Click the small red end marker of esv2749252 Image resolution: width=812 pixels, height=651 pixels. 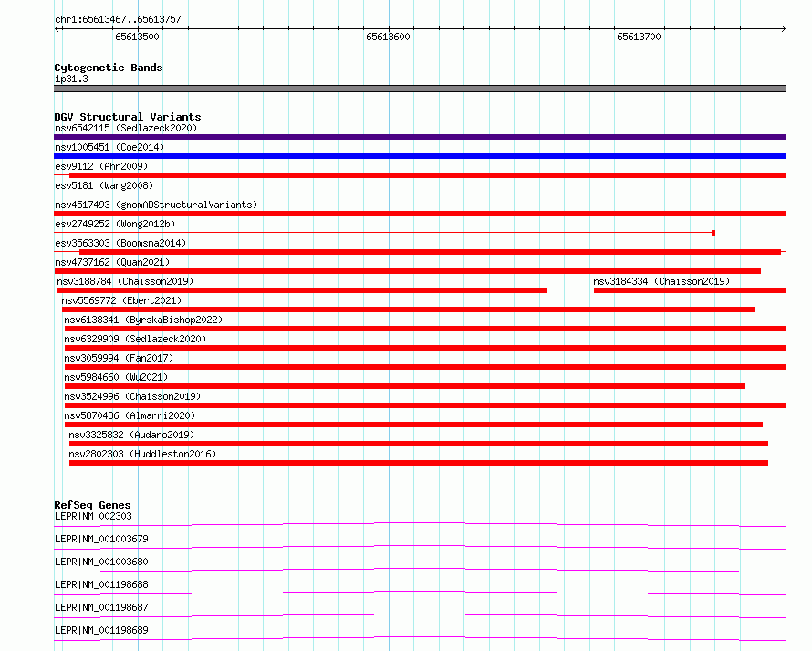point(713,233)
